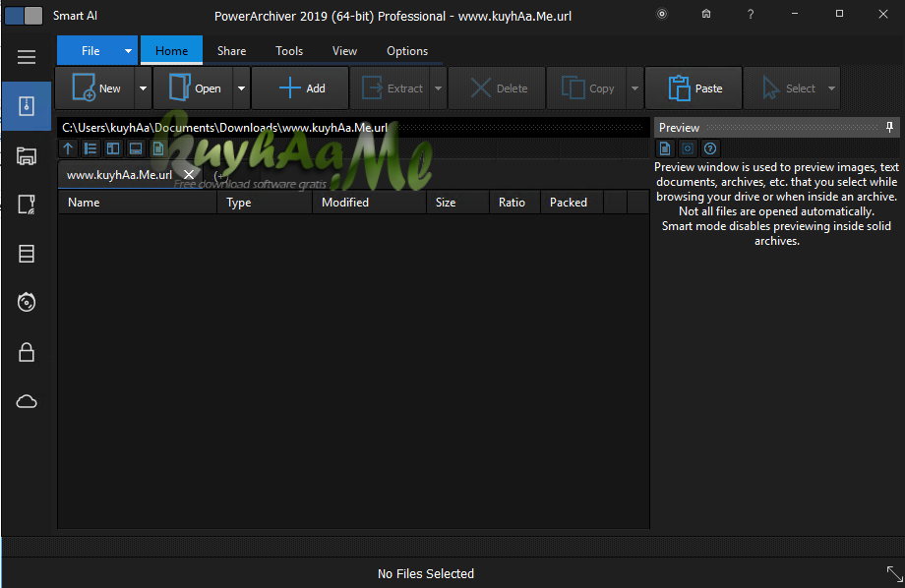The image size is (905, 588).
Task: Expand the Open button dropdown arrow
Action: [241, 88]
